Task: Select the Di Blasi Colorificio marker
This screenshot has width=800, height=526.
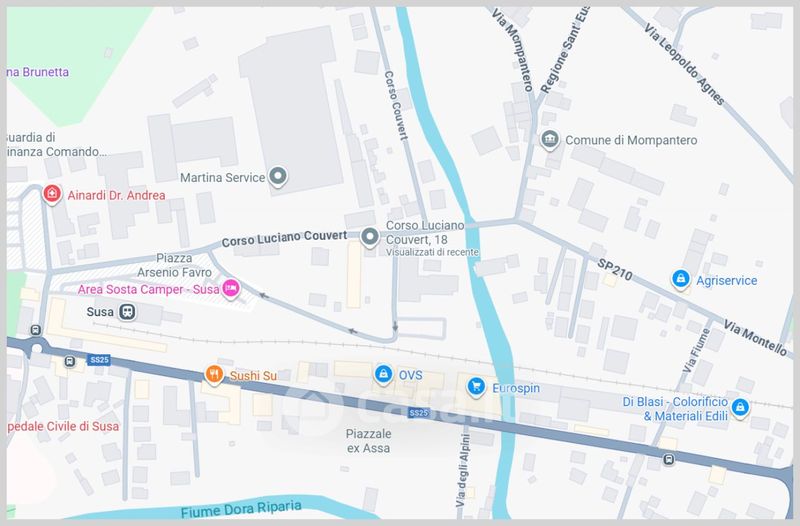Action: 740,408
